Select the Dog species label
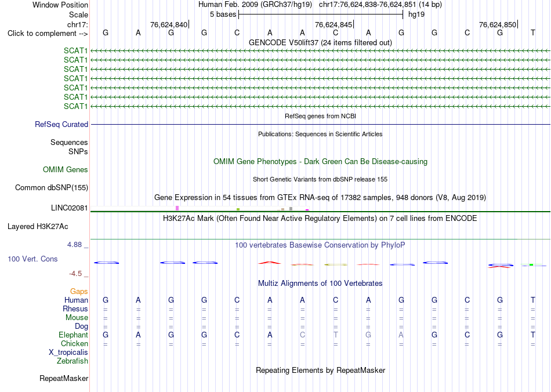 pyautogui.click(x=81, y=326)
